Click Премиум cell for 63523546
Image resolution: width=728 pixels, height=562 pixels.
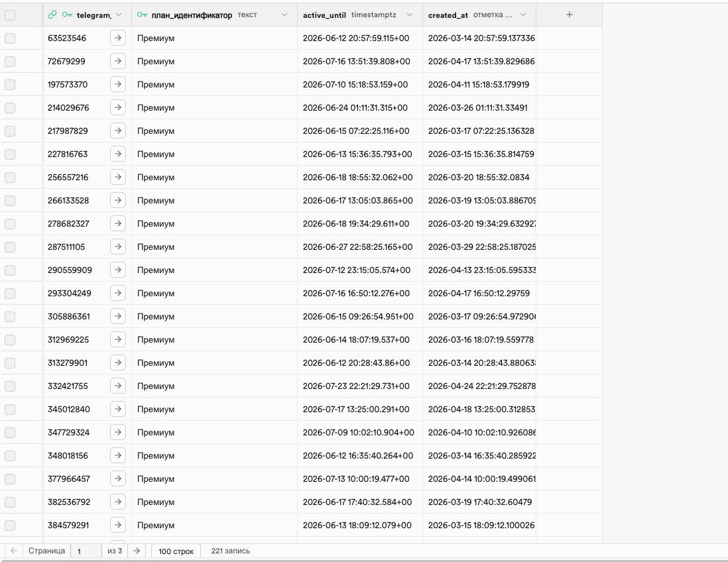coord(215,38)
